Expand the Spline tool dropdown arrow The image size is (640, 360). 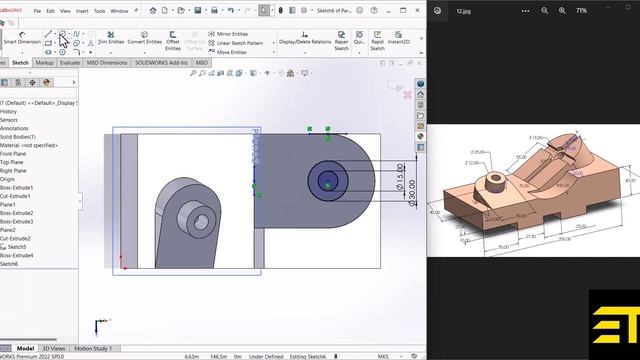click(83, 34)
